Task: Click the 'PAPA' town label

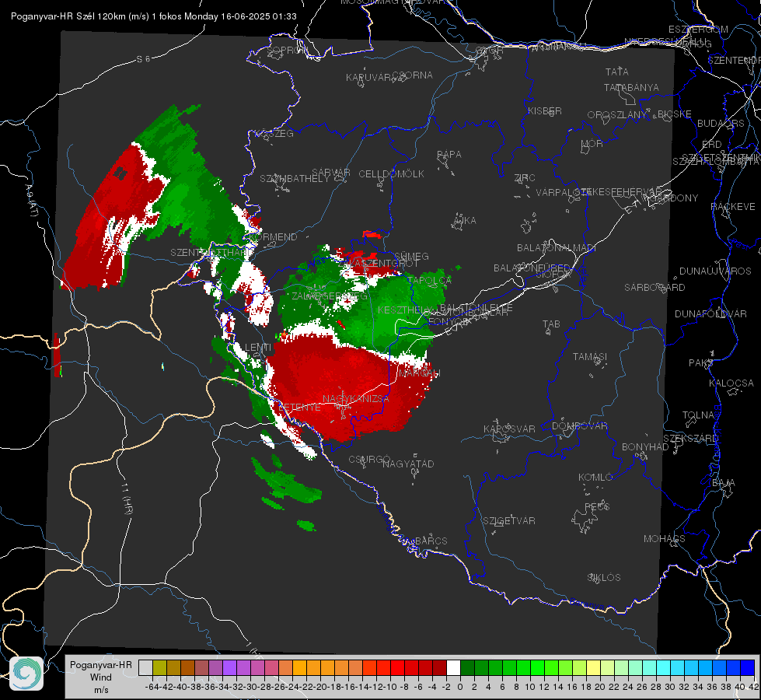Action: point(449,155)
